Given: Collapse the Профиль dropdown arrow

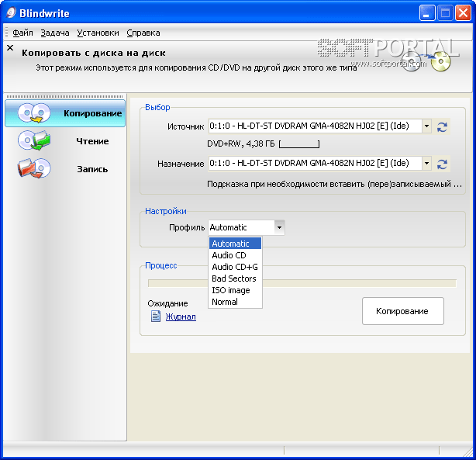Looking at the screenshot, I should point(279,227).
